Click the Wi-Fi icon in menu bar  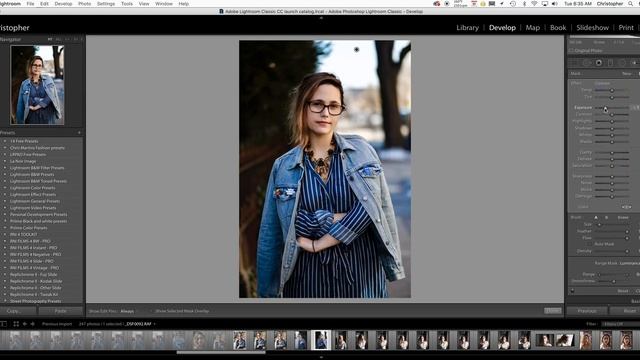coord(534,4)
